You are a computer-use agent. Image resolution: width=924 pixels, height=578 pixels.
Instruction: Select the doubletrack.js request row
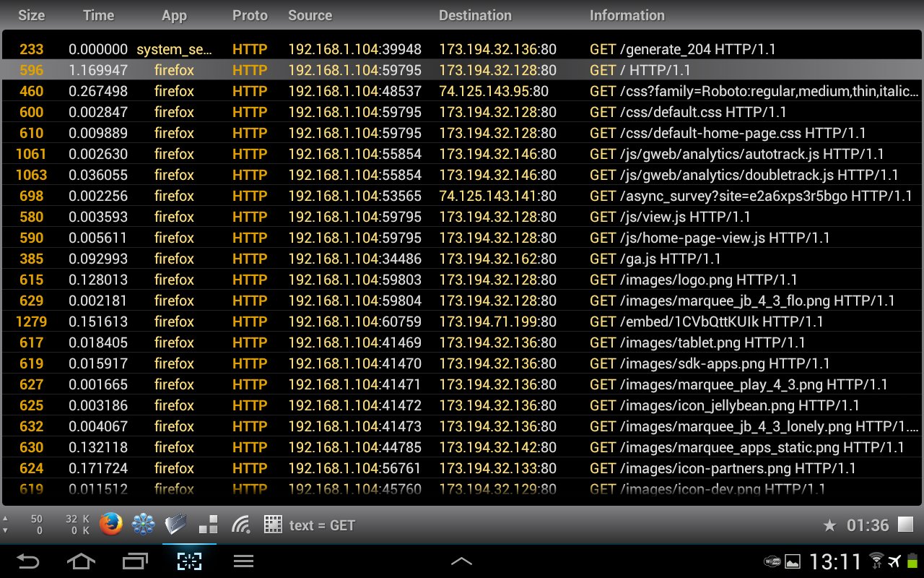pos(462,175)
